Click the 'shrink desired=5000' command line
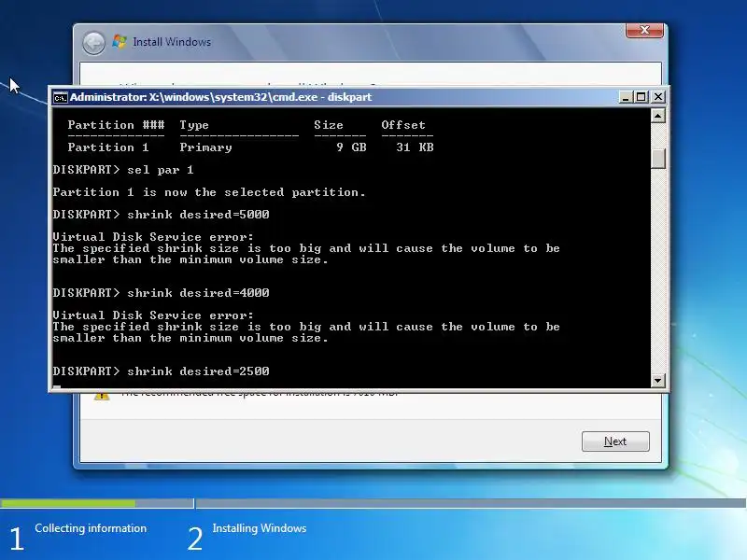The width and height of the screenshot is (747, 560). click(x=161, y=215)
